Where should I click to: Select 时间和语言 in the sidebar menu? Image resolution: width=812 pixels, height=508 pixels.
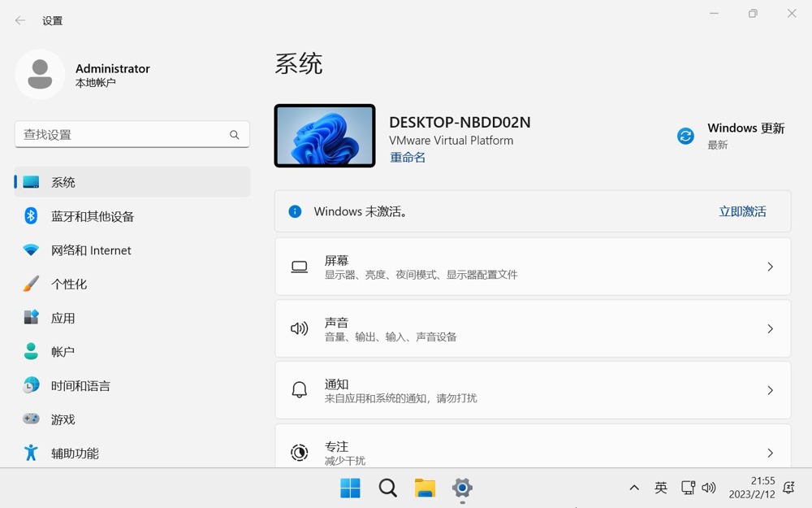80,386
